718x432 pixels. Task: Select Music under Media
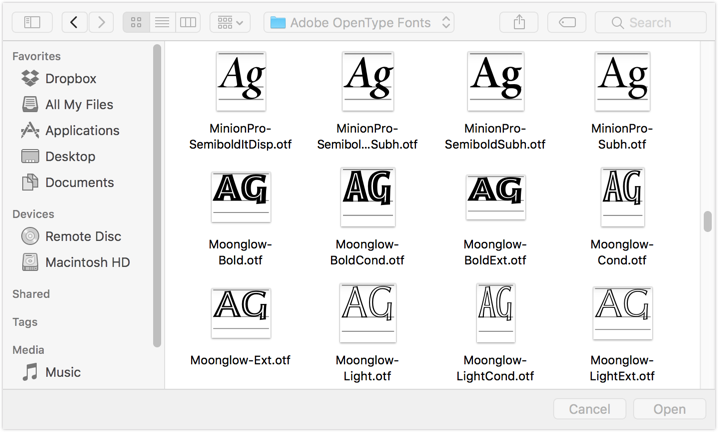pos(63,372)
